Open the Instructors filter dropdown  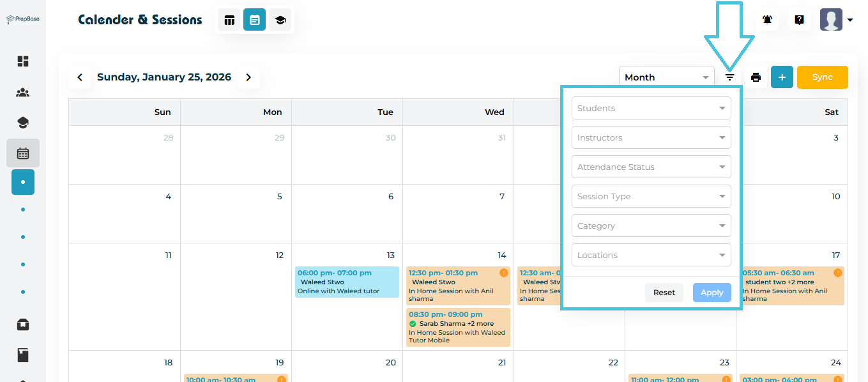pos(651,137)
